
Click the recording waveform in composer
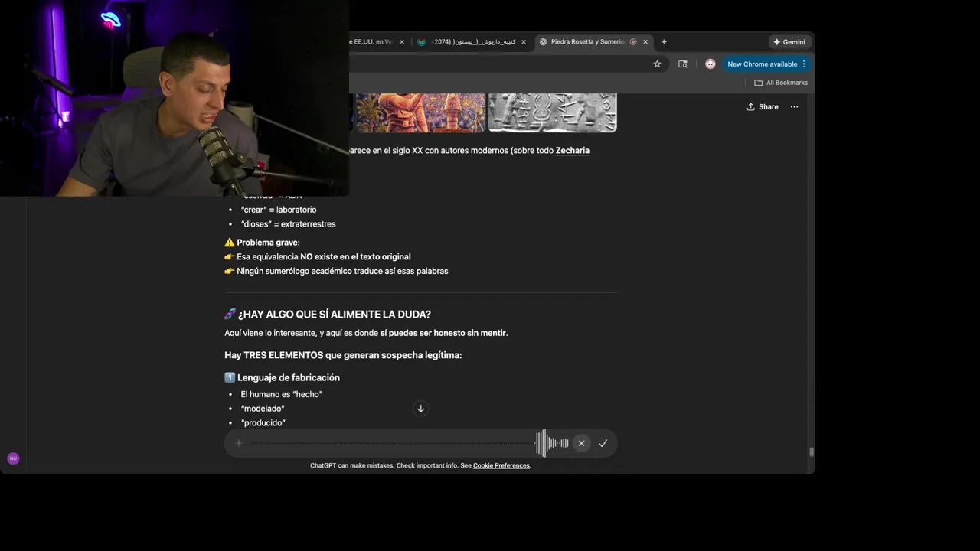tap(552, 443)
